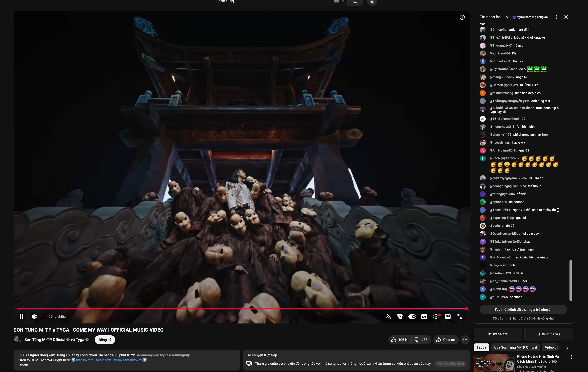Click the avatar of @tuHai-m5o in chat
This screenshot has height=372, width=588.
coord(483,297)
